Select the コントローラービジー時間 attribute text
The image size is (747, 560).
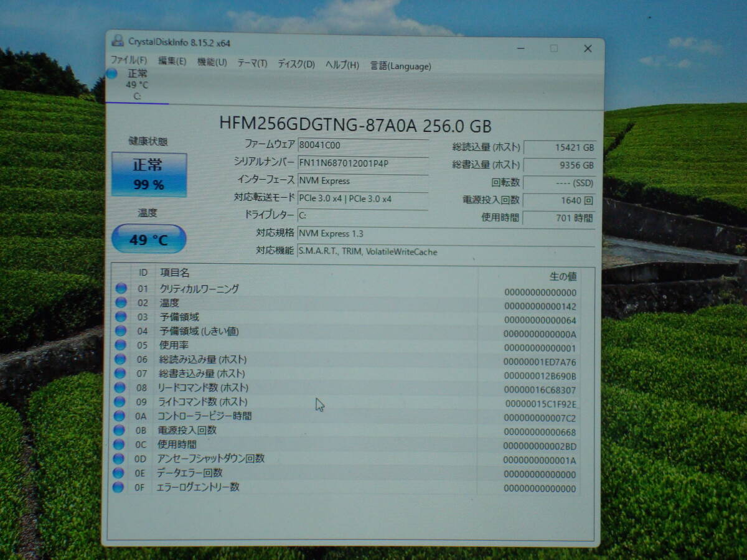pos(204,416)
